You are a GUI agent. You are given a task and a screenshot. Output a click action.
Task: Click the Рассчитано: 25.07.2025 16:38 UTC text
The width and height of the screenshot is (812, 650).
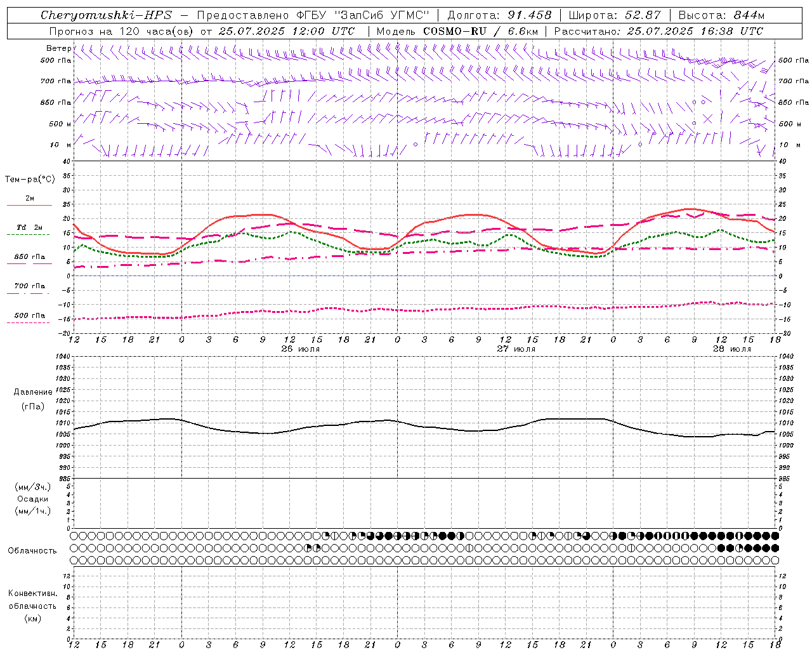658,31
